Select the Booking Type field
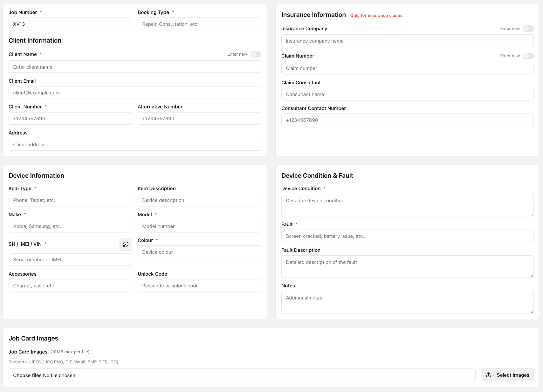 [199, 24]
